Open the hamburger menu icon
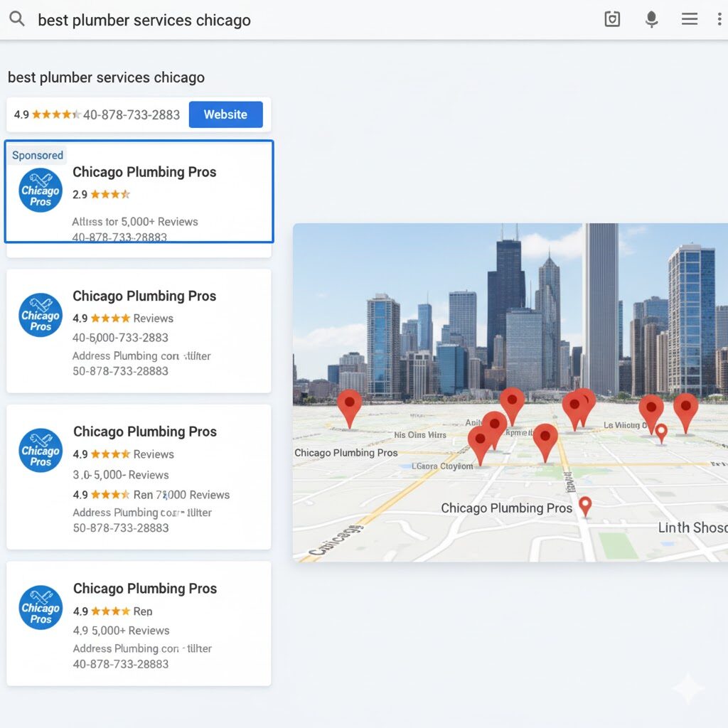728x728 pixels. [689, 19]
